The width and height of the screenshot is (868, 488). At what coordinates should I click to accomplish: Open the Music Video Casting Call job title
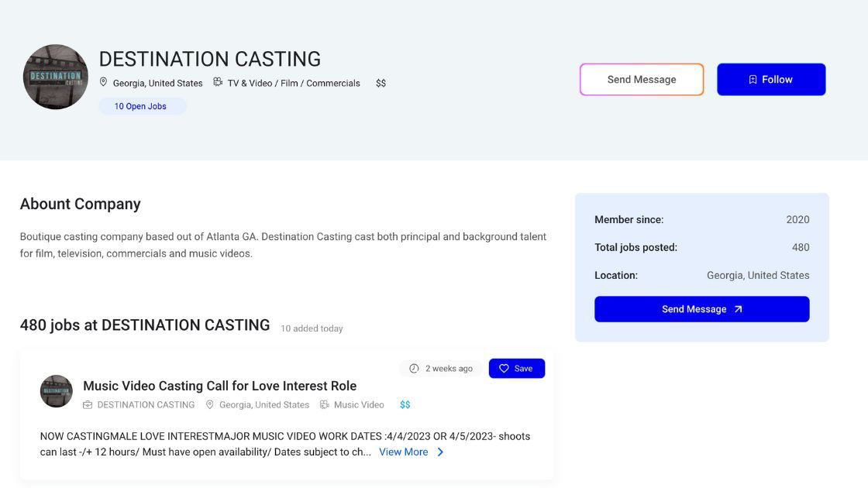tap(219, 386)
